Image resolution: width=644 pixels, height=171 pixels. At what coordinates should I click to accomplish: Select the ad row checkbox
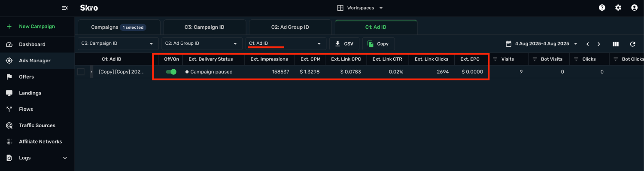81,72
